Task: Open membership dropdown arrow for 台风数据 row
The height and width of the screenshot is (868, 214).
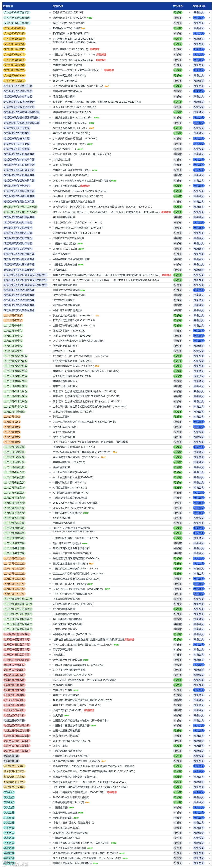Action: tap(210, 715)
